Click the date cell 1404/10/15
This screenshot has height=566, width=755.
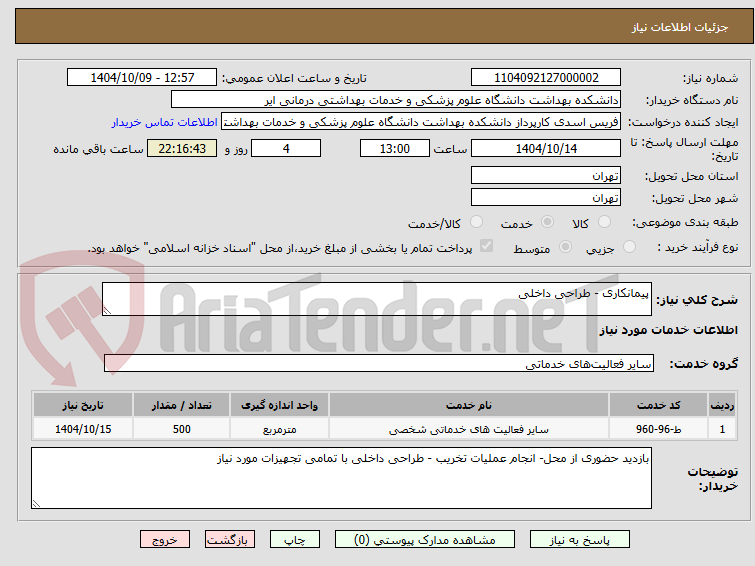83,429
